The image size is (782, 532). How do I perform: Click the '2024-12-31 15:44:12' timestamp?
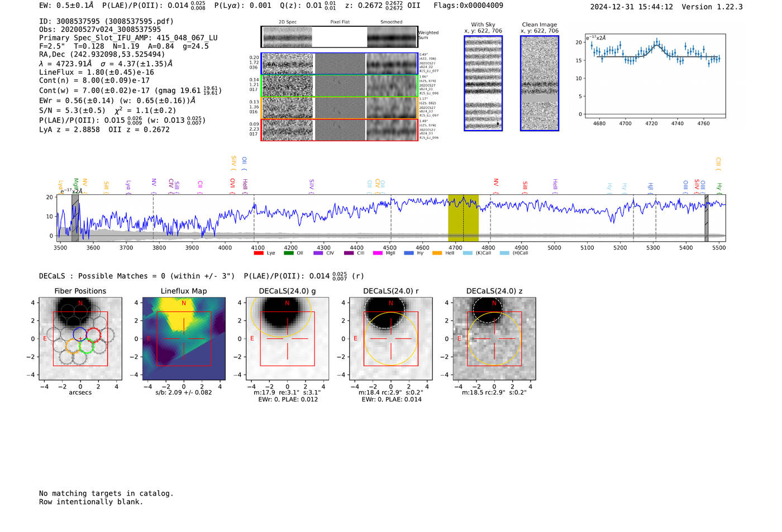point(631,7)
